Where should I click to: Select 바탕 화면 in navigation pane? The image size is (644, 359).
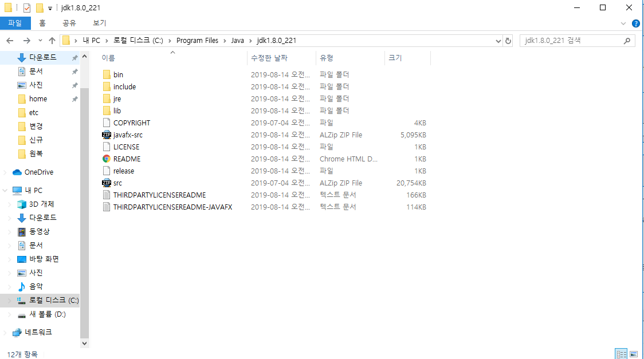click(x=44, y=259)
